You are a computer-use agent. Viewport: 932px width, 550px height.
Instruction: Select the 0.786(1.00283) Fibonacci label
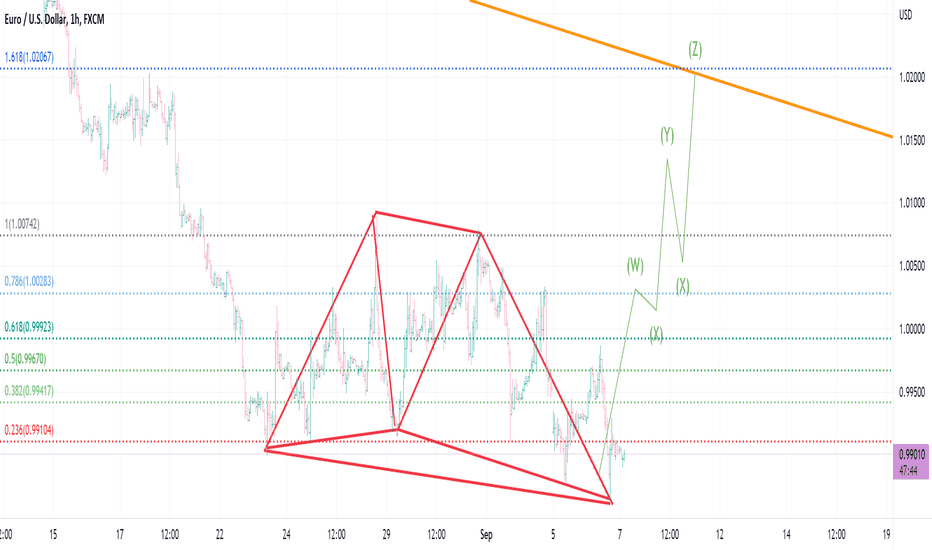coord(29,281)
